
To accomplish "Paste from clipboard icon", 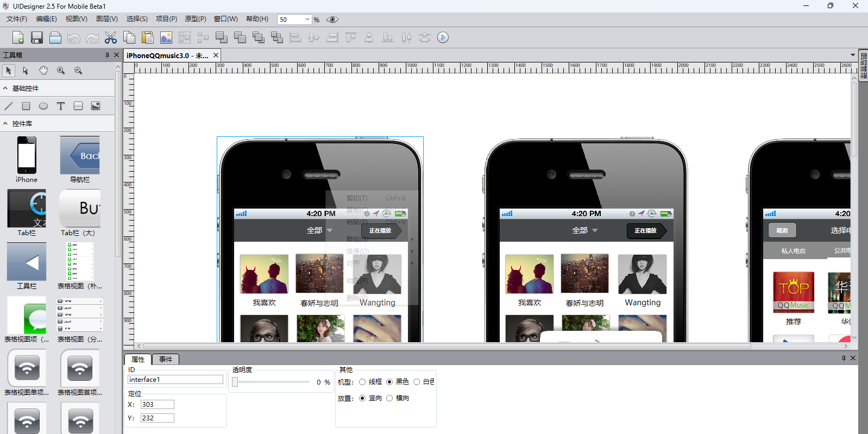I will pyautogui.click(x=147, y=37).
